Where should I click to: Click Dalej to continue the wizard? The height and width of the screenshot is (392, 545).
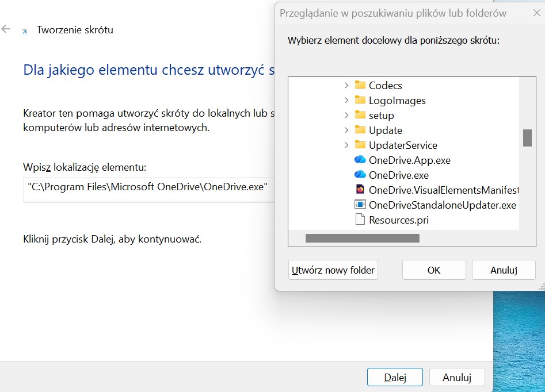click(x=395, y=378)
